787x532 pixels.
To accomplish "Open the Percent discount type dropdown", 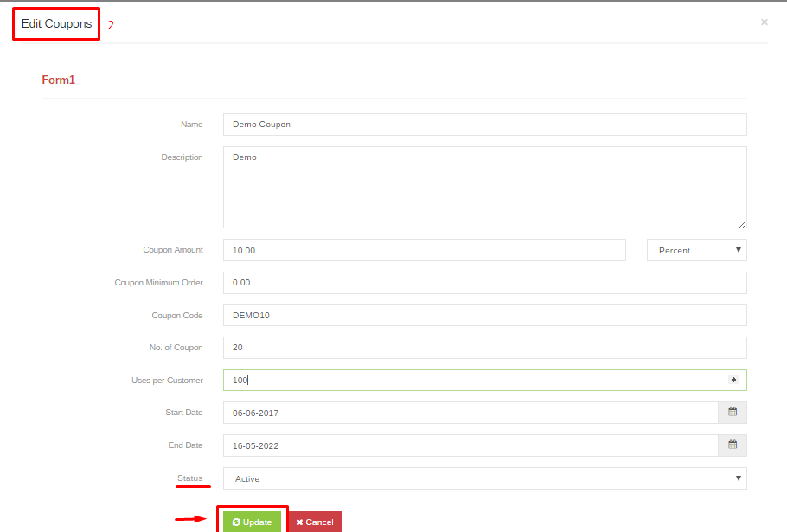I will (x=697, y=250).
